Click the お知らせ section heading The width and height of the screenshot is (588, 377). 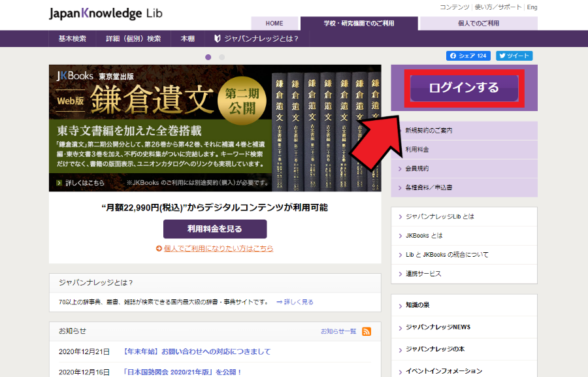coord(73,331)
